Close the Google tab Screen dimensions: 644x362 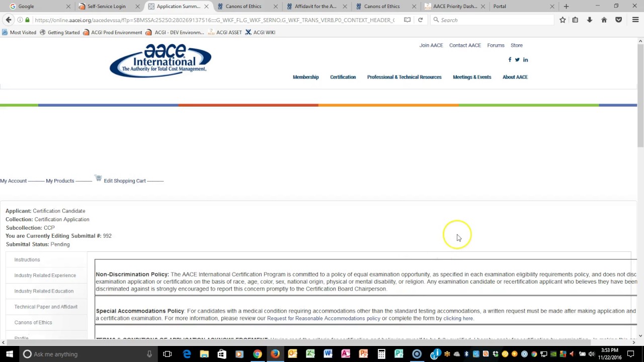click(x=69, y=6)
